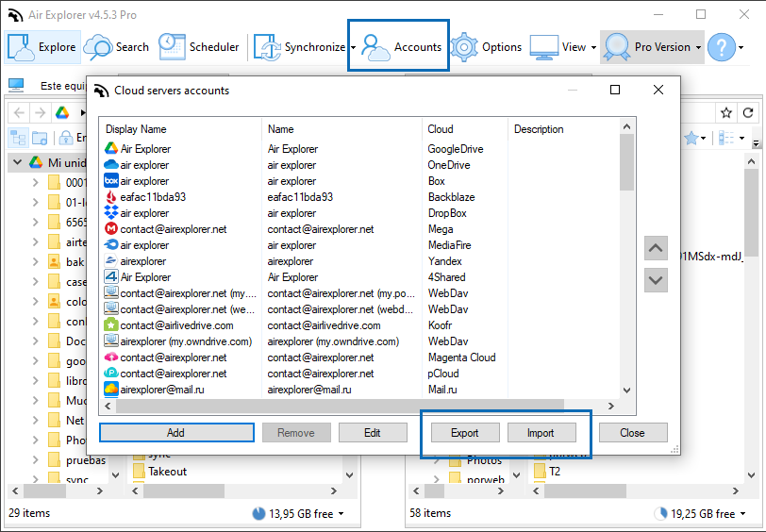Collapse the Mi unidad tree node
The width and height of the screenshot is (766, 532).
pos(18,162)
